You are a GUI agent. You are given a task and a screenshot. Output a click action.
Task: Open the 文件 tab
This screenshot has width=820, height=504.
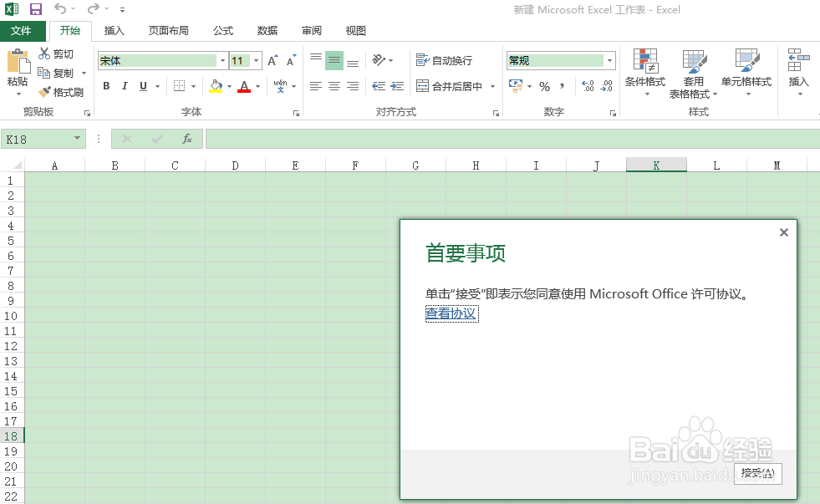21,31
